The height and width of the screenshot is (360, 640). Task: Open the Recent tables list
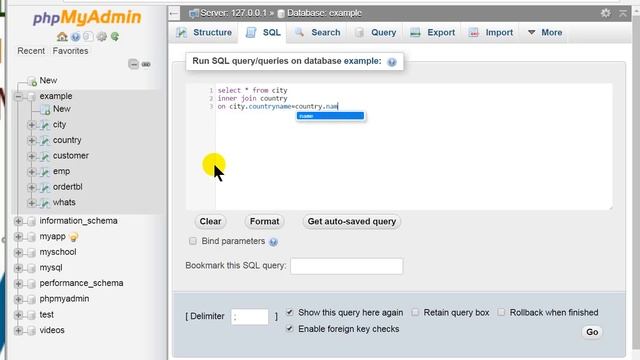click(31, 51)
